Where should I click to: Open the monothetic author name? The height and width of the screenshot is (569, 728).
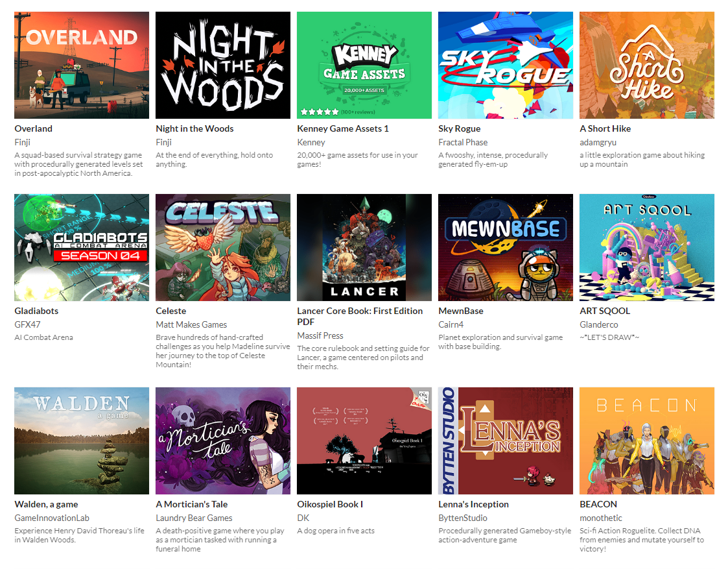(601, 518)
